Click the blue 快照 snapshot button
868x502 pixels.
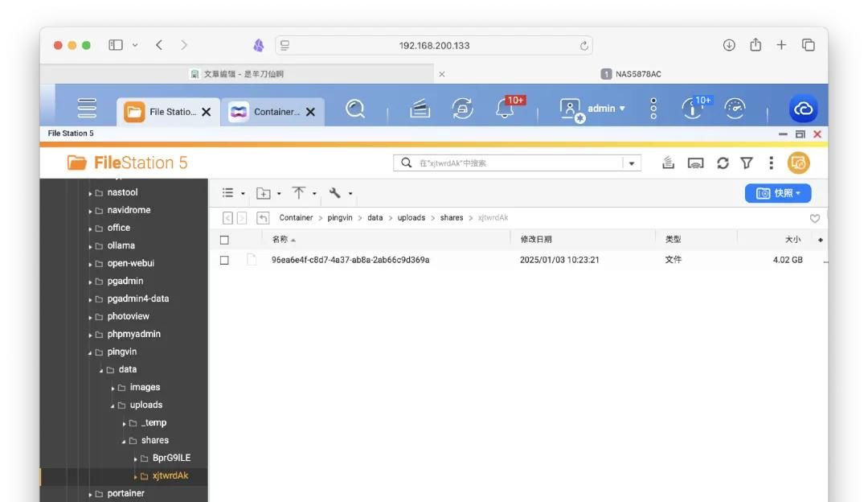pos(778,192)
